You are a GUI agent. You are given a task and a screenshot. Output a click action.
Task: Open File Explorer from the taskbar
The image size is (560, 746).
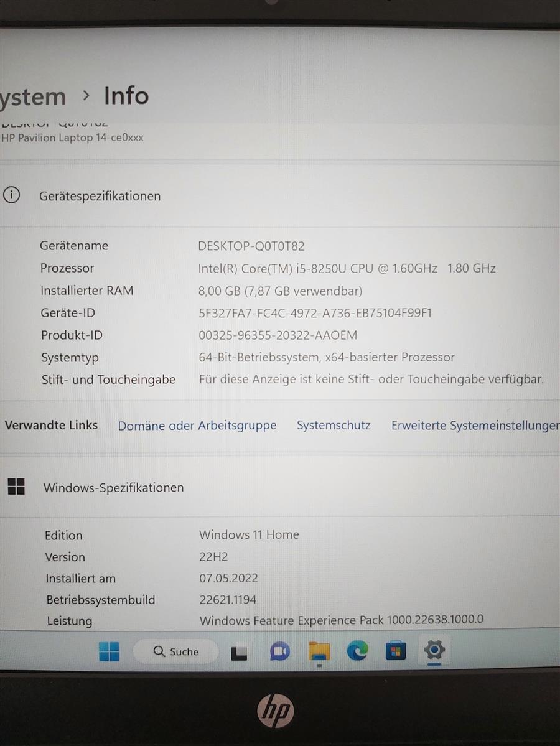click(319, 651)
